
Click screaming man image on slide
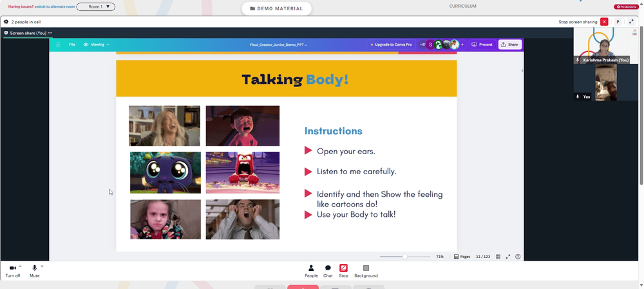pyautogui.click(x=242, y=219)
